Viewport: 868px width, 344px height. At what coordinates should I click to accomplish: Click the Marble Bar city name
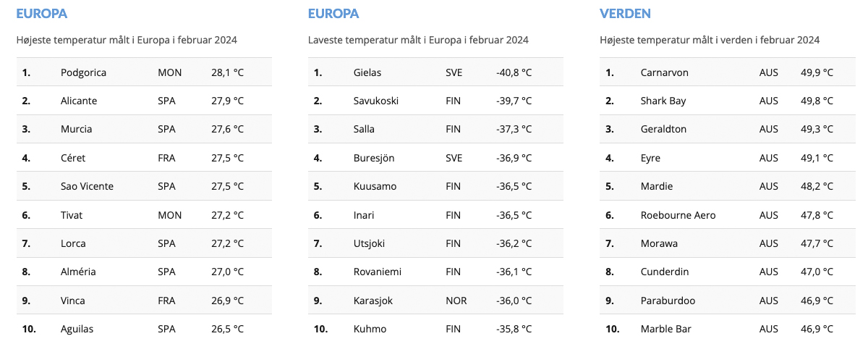[666, 329]
